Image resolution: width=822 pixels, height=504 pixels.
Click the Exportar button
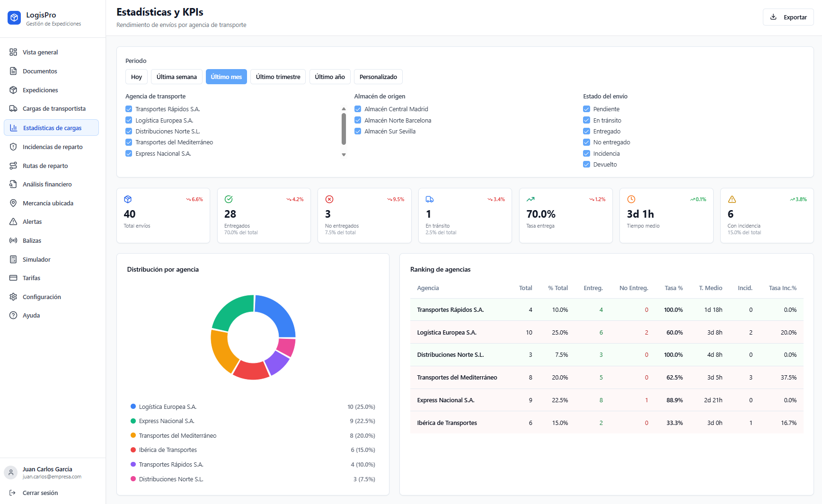click(787, 17)
